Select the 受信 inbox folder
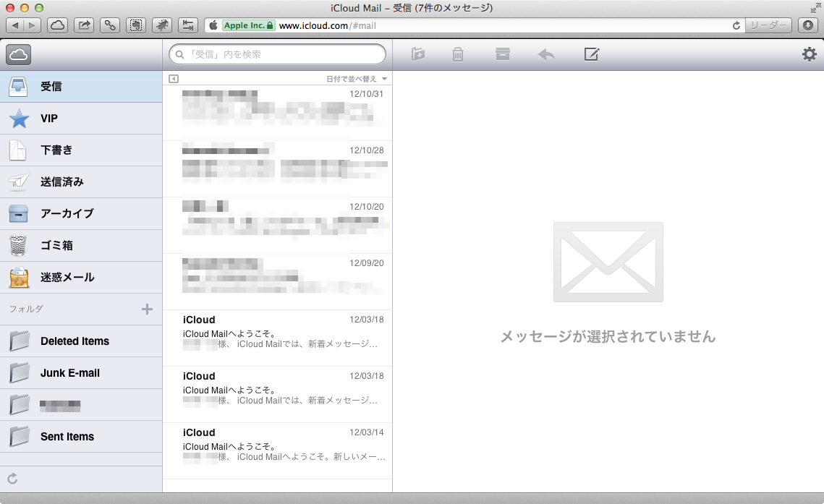The height and width of the screenshot is (504, 824). (x=81, y=87)
